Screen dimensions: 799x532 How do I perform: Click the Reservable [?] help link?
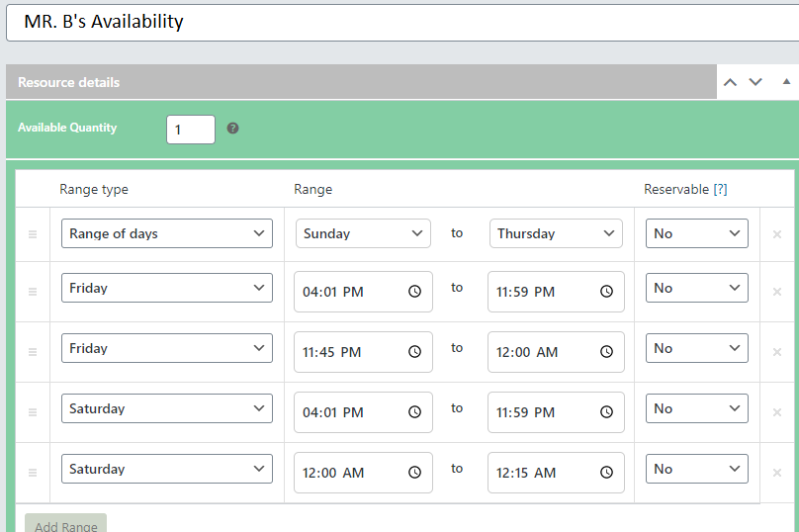(x=720, y=189)
